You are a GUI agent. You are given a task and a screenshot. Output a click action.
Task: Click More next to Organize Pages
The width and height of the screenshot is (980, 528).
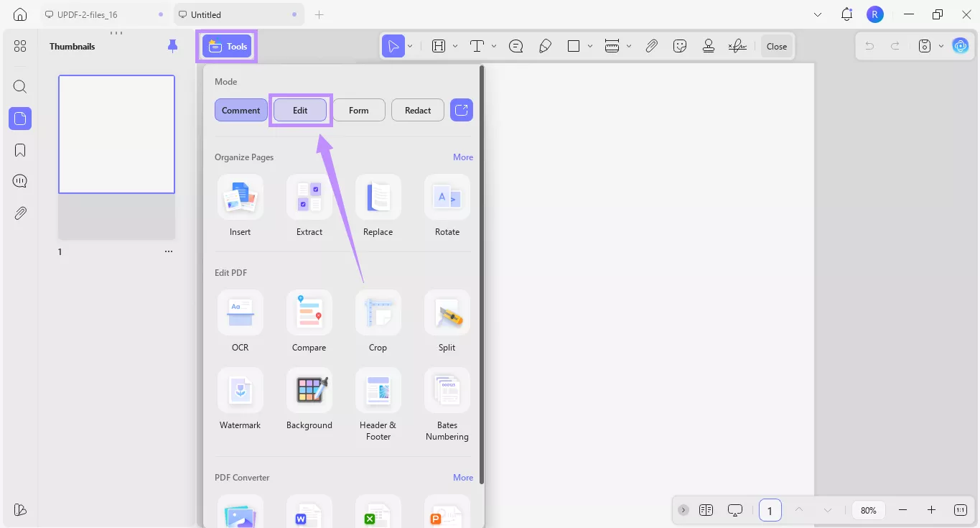[x=462, y=157]
